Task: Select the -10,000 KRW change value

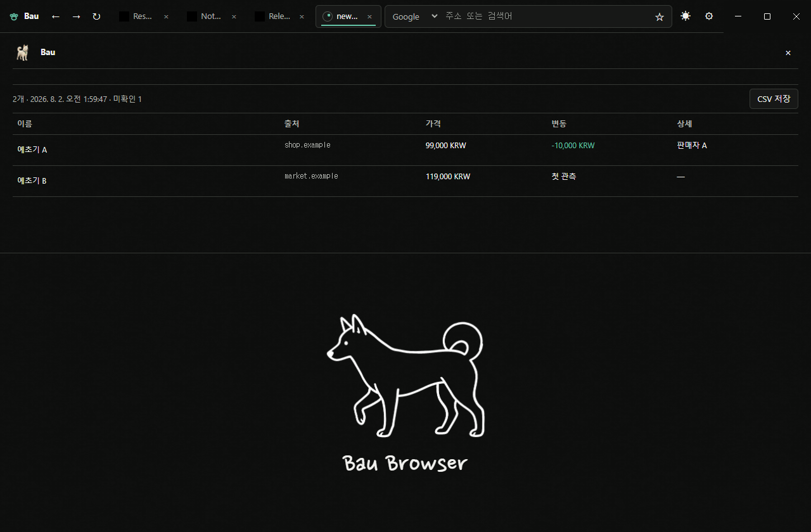Action: [x=573, y=146]
